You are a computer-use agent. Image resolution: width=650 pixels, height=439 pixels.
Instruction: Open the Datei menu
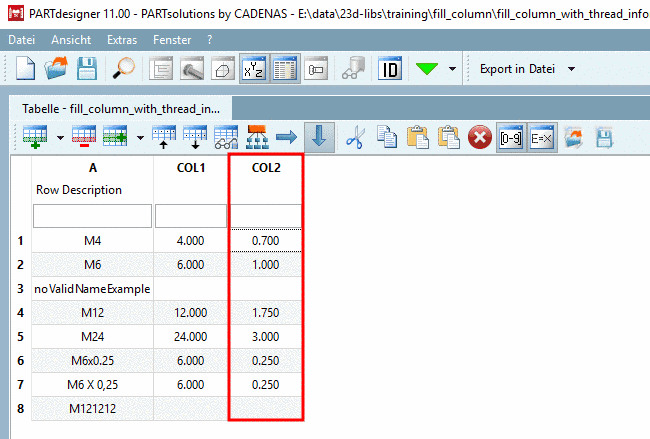coord(22,40)
